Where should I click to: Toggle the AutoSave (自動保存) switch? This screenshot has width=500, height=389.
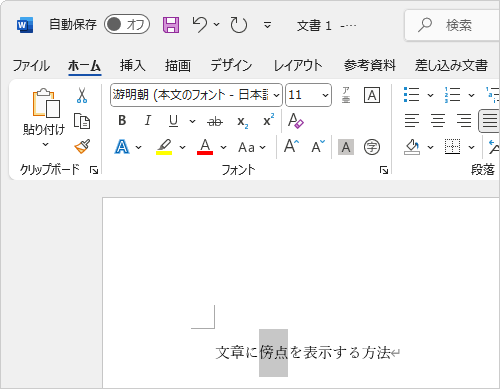pyautogui.click(x=127, y=24)
